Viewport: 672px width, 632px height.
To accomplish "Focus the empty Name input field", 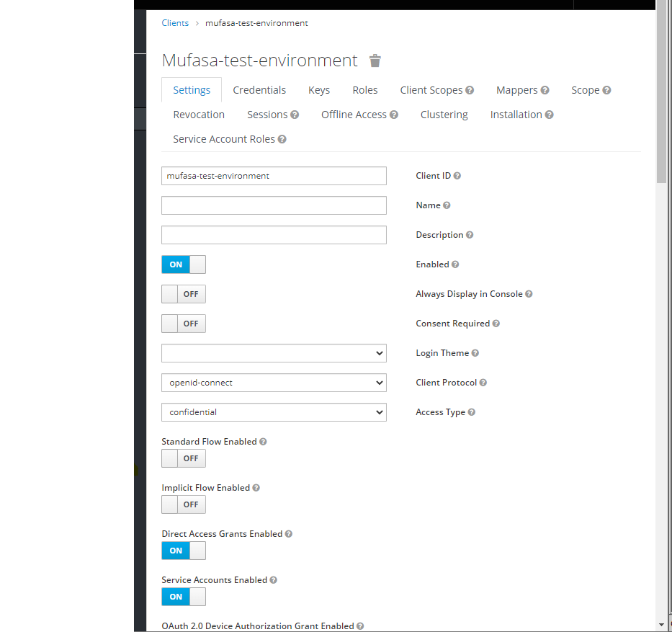I will tap(274, 205).
